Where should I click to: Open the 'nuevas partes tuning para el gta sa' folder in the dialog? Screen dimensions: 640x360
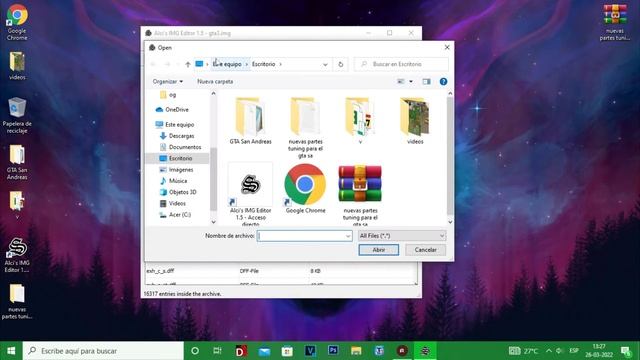click(x=305, y=127)
